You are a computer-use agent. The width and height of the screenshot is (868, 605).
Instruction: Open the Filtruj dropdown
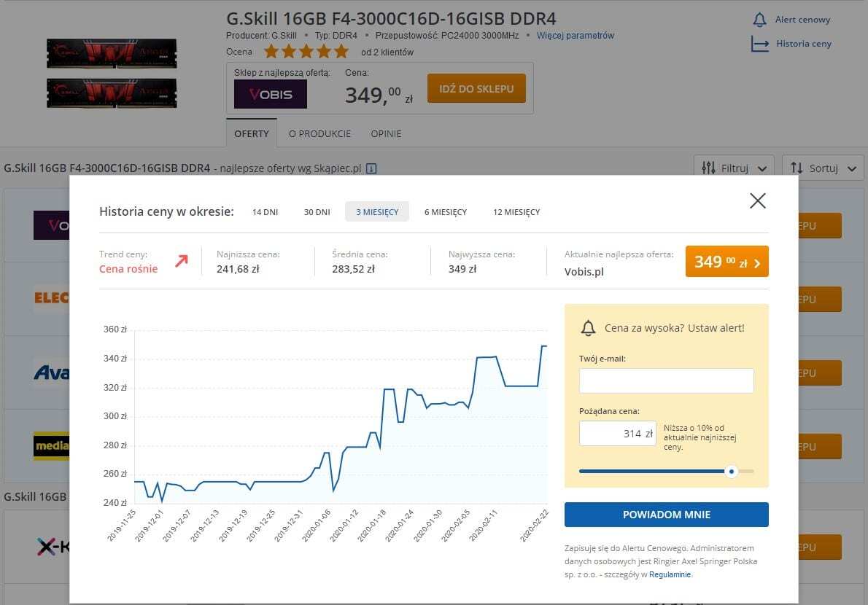click(x=734, y=168)
